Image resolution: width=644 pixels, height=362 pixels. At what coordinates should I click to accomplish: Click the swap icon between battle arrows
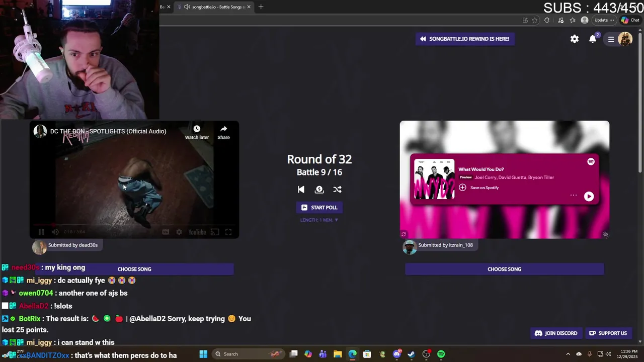(319, 190)
